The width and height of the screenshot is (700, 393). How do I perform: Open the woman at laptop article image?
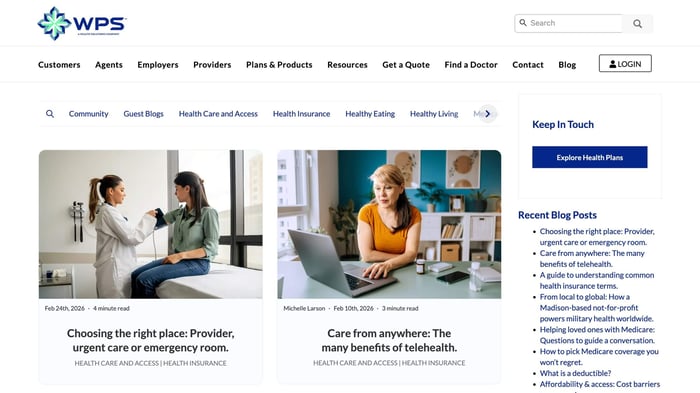point(389,224)
